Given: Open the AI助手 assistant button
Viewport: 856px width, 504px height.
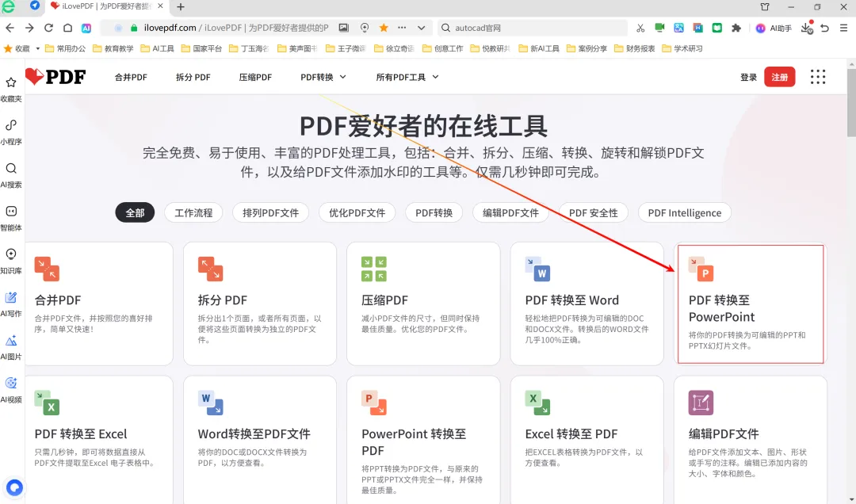Looking at the screenshot, I should click(x=774, y=28).
